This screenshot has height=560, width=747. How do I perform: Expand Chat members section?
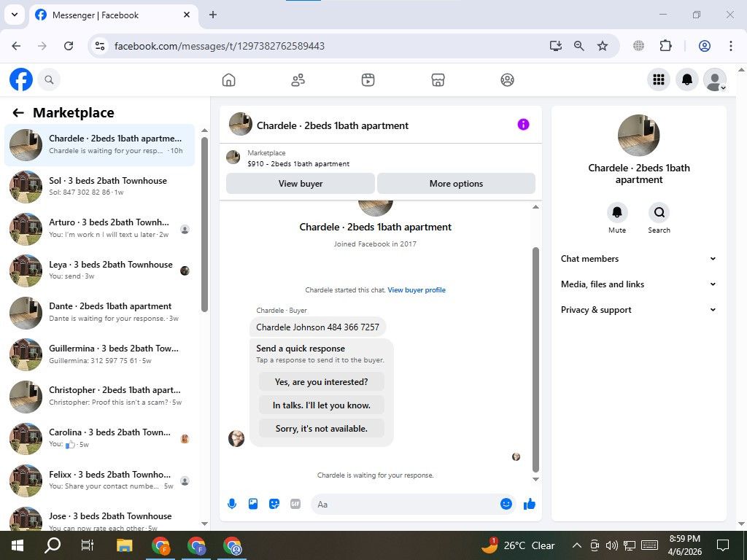click(x=638, y=259)
